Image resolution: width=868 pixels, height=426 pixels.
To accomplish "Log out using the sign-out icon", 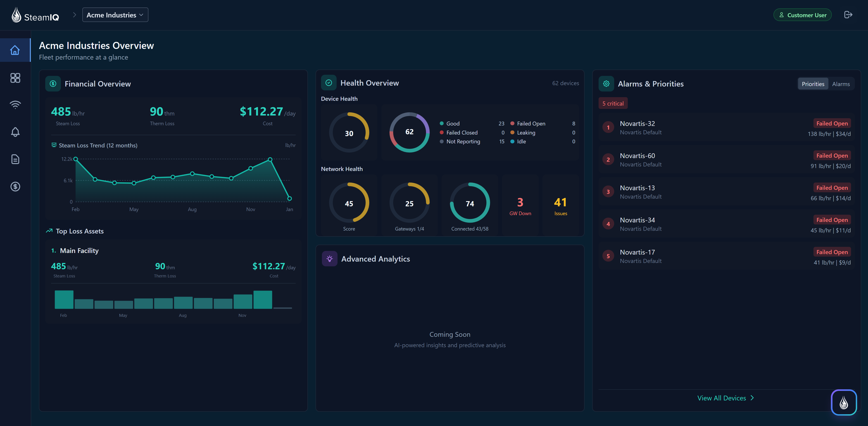I will click(x=849, y=14).
